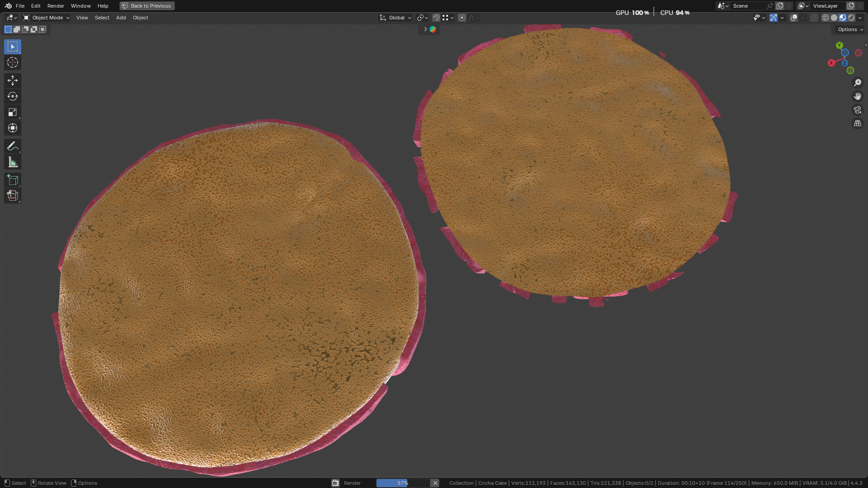This screenshot has height=488, width=868.
Task: Open the gizmo options dropdown arrow
Action: pyautogui.click(x=782, y=18)
